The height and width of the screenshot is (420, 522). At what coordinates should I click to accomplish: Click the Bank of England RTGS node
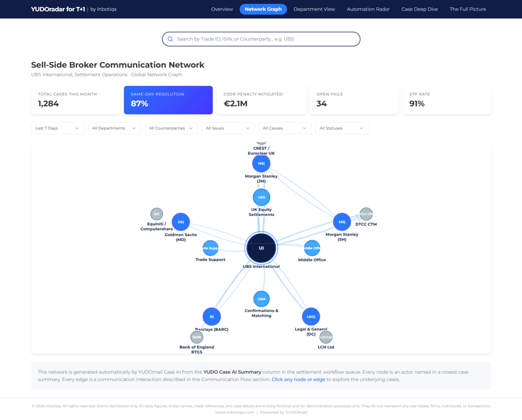(x=197, y=337)
